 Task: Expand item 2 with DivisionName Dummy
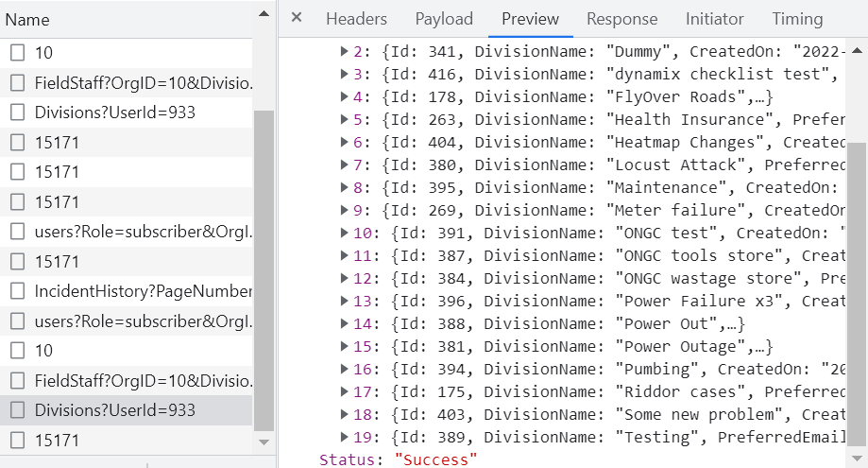[345, 51]
